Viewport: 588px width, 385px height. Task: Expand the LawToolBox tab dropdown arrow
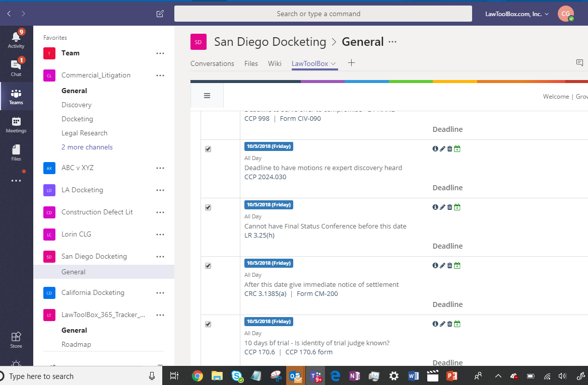point(334,64)
